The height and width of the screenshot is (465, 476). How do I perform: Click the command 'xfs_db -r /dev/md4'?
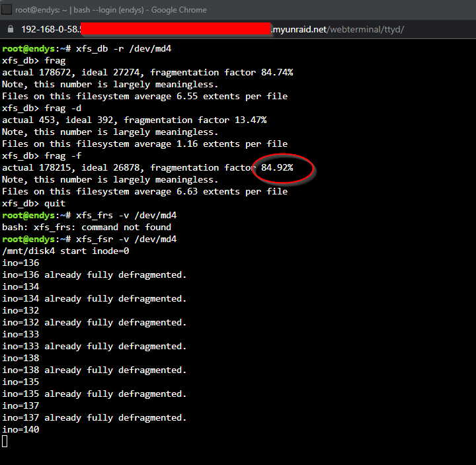coord(124,48)
